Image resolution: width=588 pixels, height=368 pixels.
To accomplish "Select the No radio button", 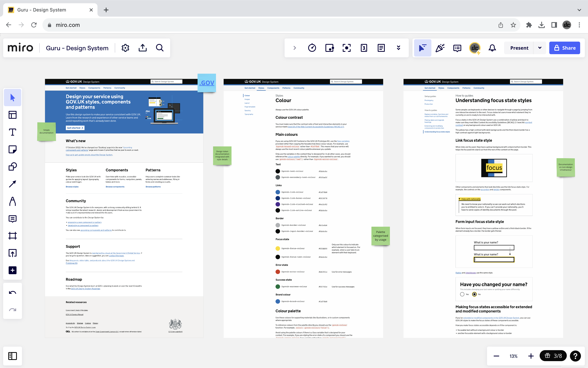I will point(474,294).
